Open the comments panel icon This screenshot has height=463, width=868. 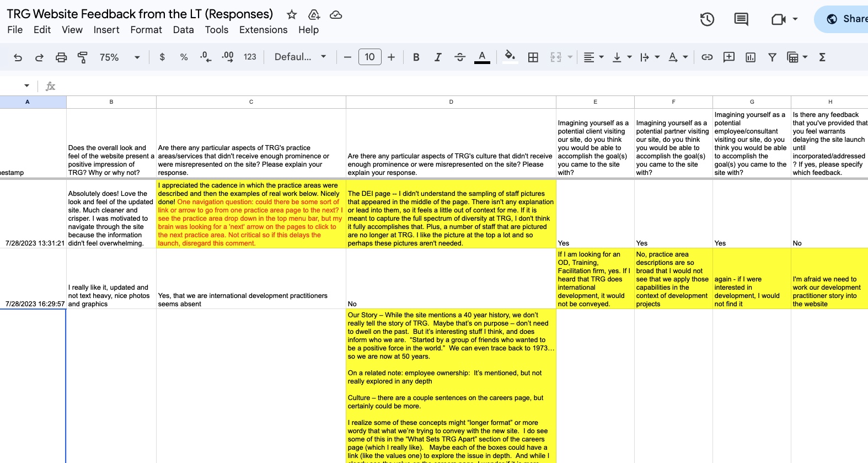741,19
